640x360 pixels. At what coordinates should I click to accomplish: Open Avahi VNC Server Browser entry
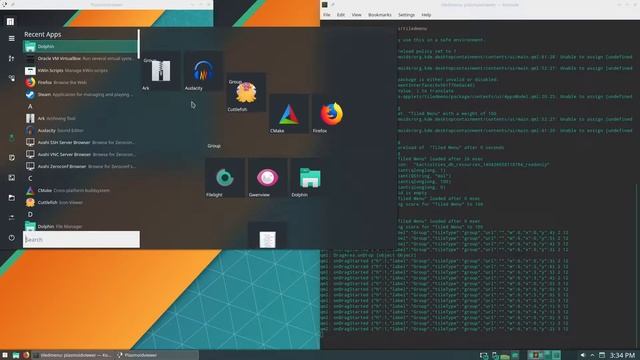80,154
